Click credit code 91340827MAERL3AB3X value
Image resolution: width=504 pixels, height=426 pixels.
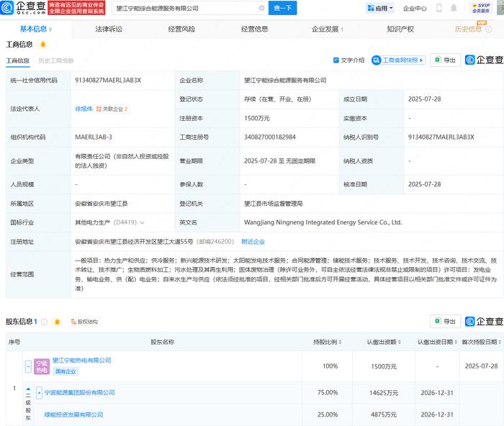pyautogui.click(x=108, y=81)
